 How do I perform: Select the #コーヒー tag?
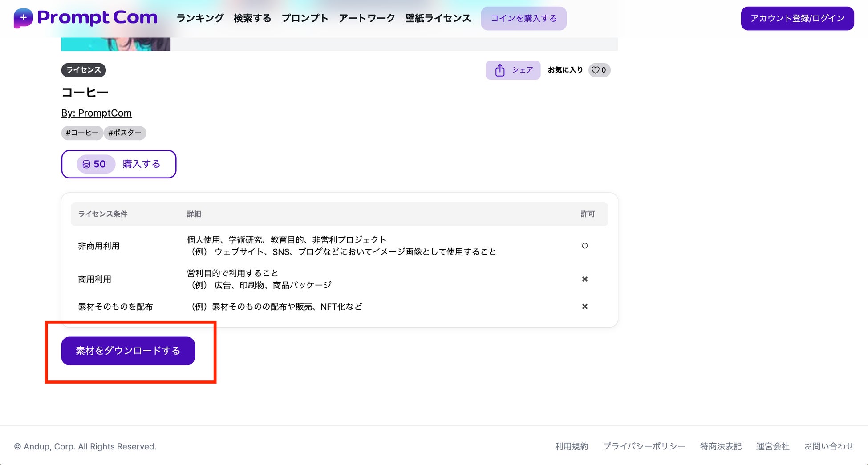tap(82, 133)
